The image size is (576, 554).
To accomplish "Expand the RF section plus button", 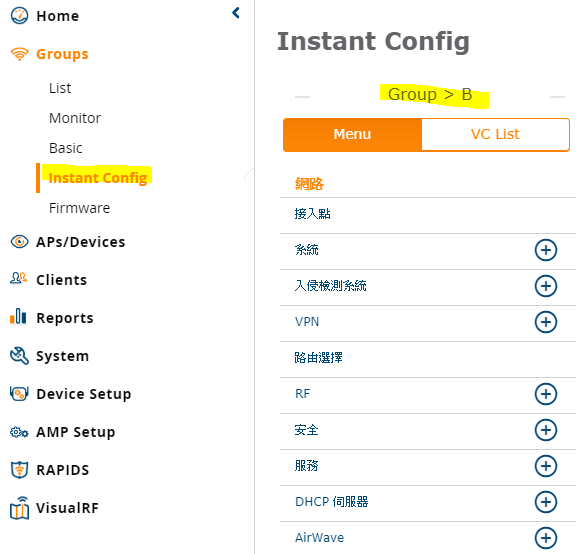I will [546, 394].
